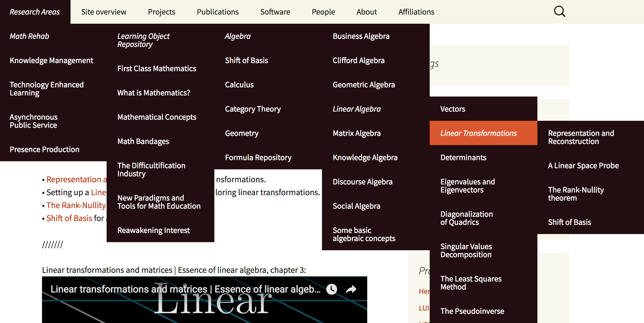Open Knowledge Management menu item

(51, 60)
